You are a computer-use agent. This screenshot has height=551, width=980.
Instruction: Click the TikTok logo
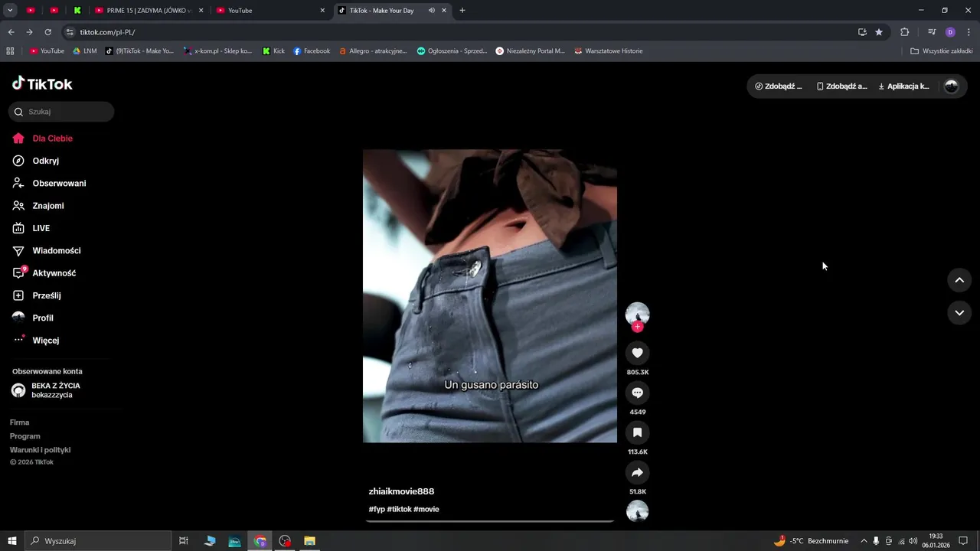click(42, 83)
